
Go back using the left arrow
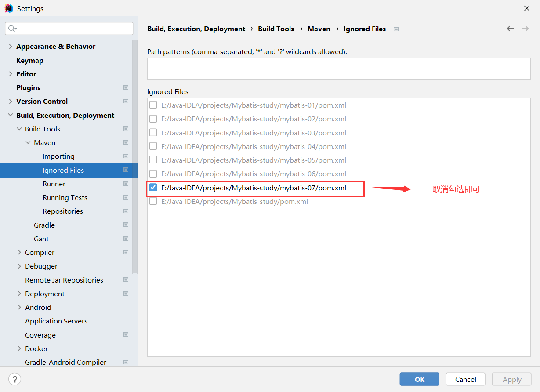click(x=510, y=29)
